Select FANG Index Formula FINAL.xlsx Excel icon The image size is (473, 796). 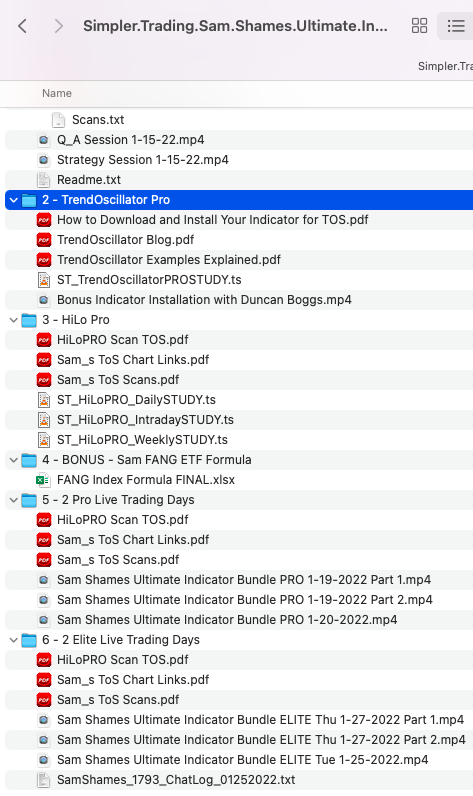43,480
